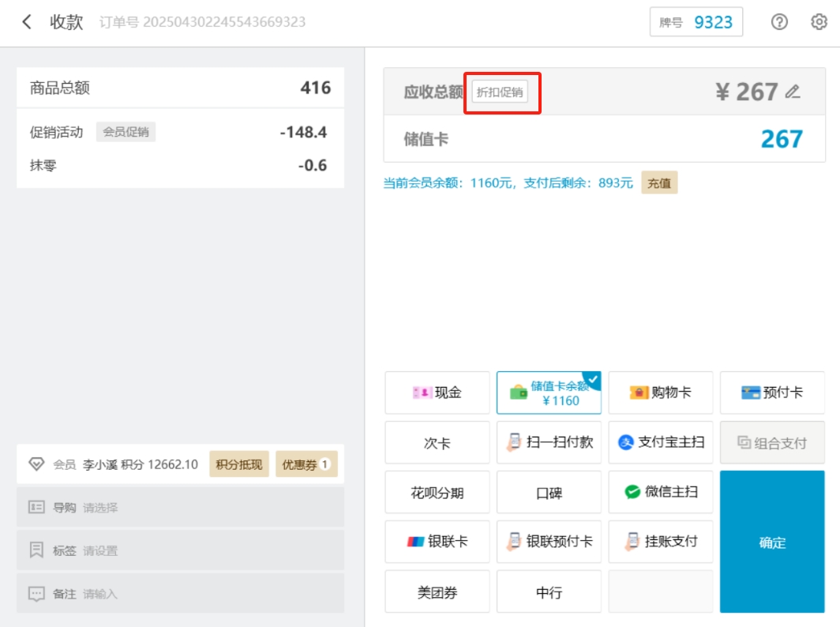Click the member diamond icon
This screenshot has height=627, width=840.
36,464
